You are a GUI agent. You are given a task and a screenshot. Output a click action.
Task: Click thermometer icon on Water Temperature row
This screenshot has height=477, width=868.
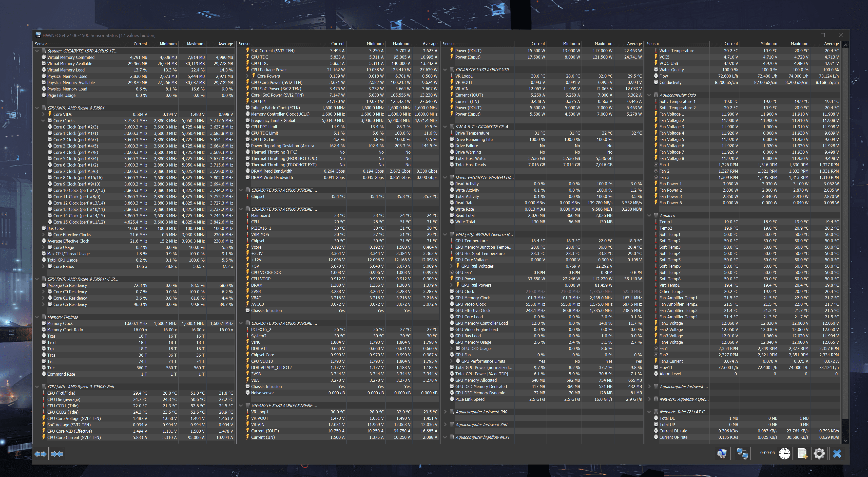[656, 51]
